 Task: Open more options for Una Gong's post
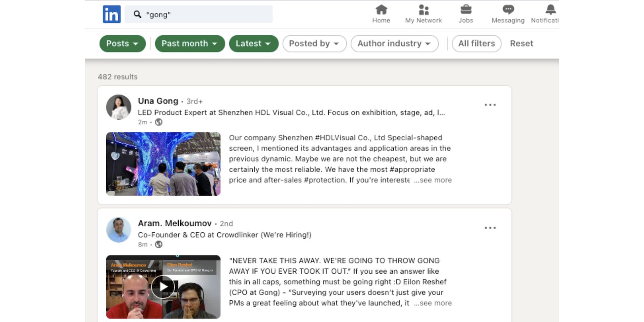(490, 105)
